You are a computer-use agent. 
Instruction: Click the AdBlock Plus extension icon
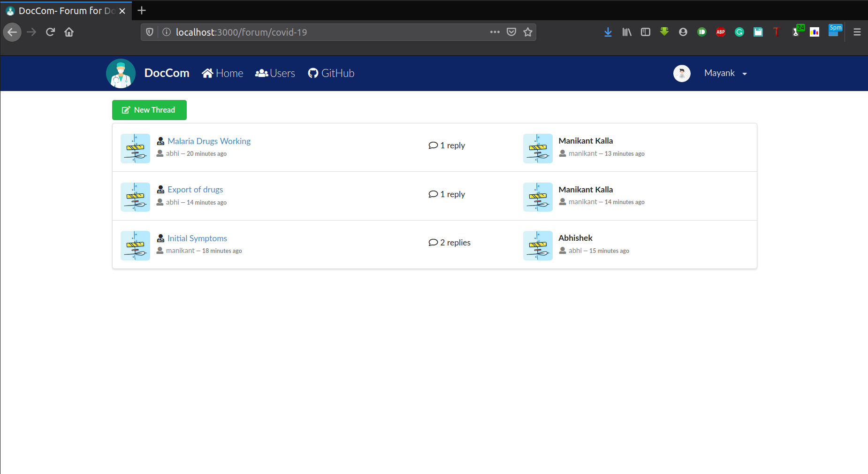(x=721, y=32)
